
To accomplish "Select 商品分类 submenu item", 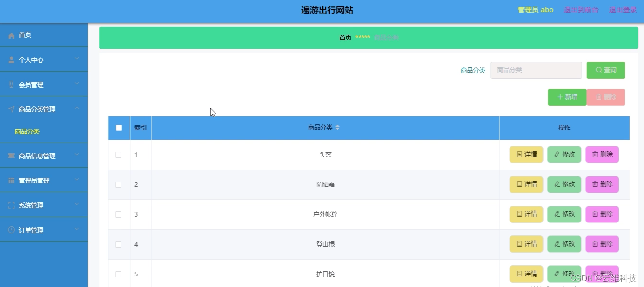I will click(27, 131).
